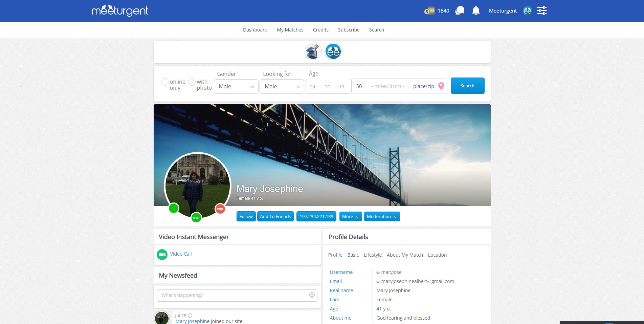Enable the online only radio option
Screen dimensions: 644x324
pyautogui.click(x=165, y=82)
